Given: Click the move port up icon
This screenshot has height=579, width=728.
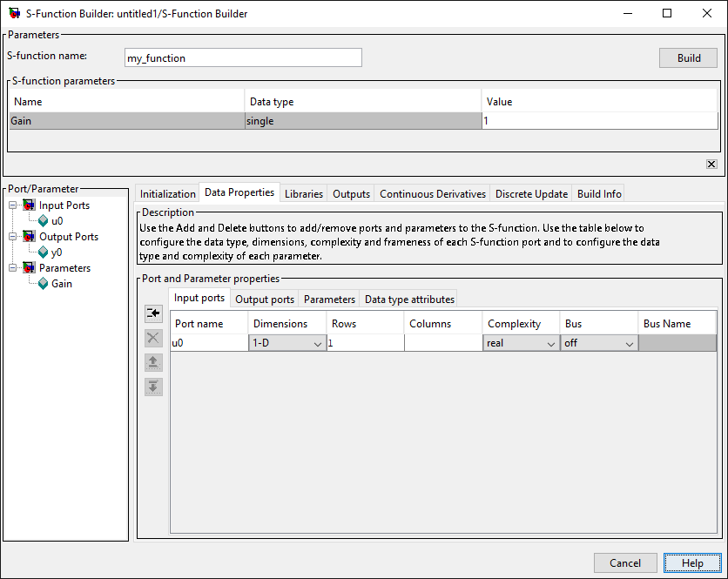Looking at the screenshot, I should (154, 362).
